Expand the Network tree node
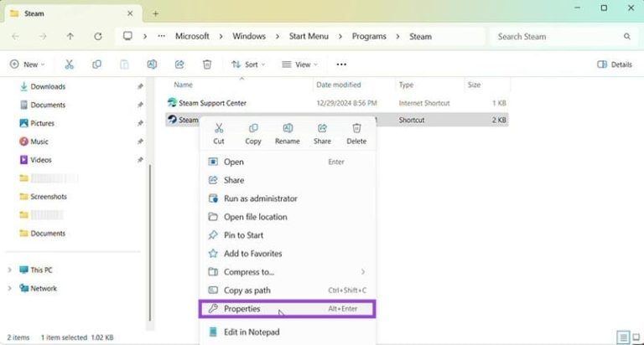This screenshot has width=644, height=345. click(x=10, y=289)
